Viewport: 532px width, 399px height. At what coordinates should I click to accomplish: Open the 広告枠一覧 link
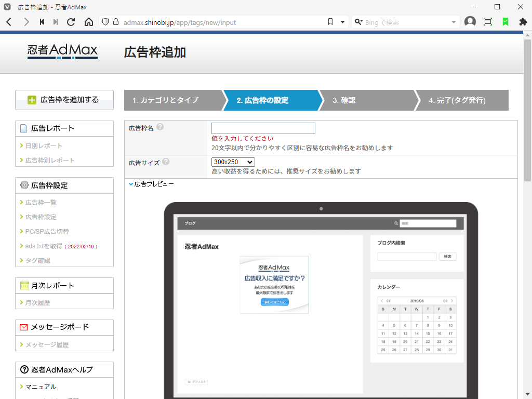[x=41, y=203]
